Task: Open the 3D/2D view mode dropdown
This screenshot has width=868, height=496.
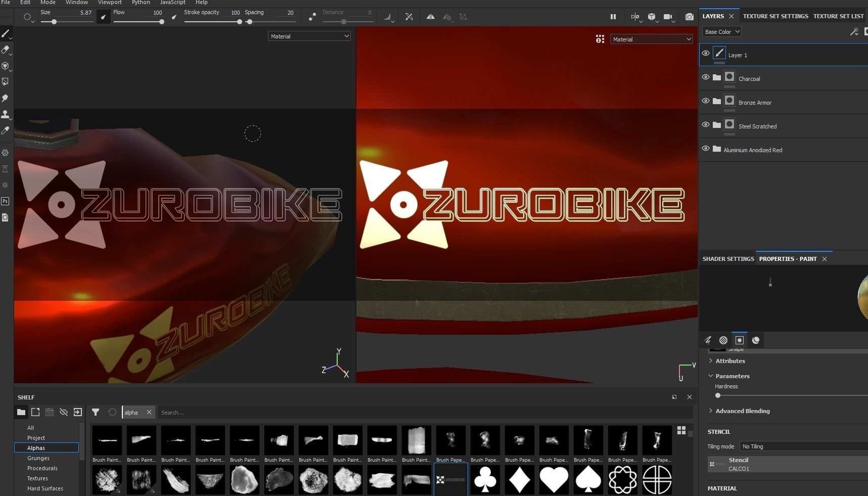Action: click(635, 17)
